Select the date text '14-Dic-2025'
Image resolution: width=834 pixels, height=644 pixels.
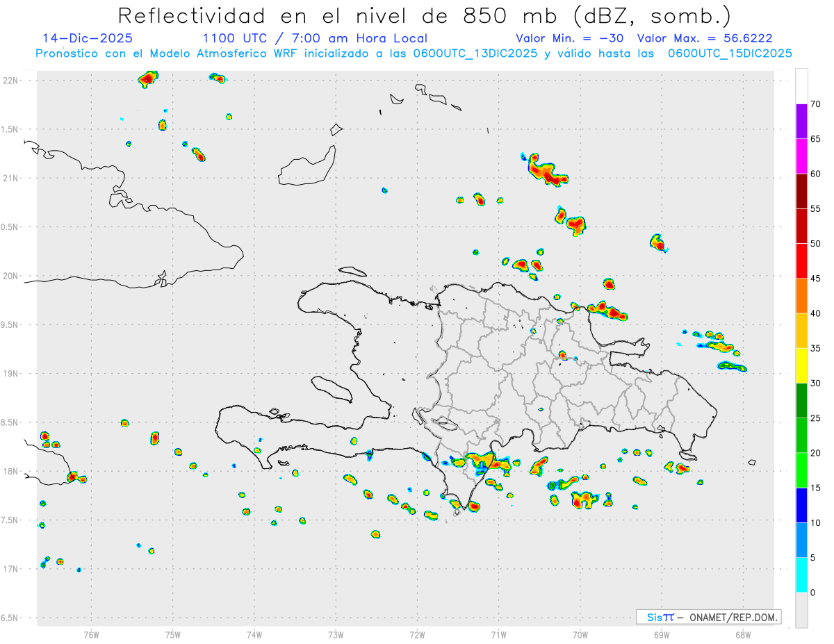[x=88, y=38]
